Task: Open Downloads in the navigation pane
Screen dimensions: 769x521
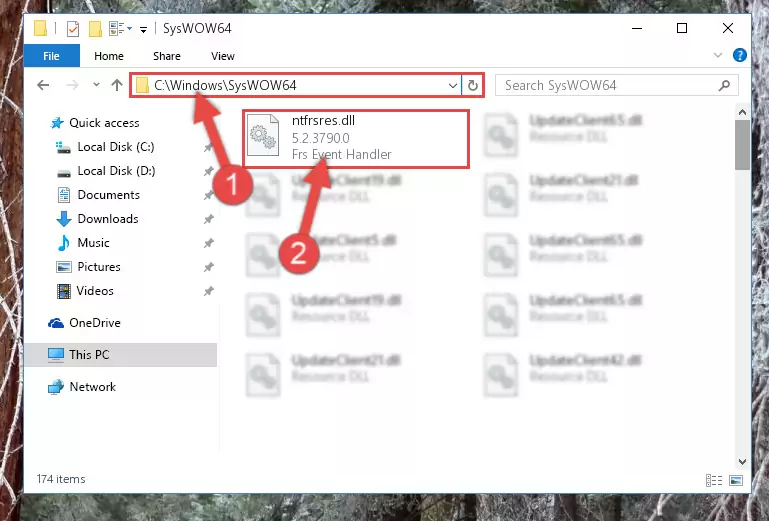Action: (x=108, y=219)
